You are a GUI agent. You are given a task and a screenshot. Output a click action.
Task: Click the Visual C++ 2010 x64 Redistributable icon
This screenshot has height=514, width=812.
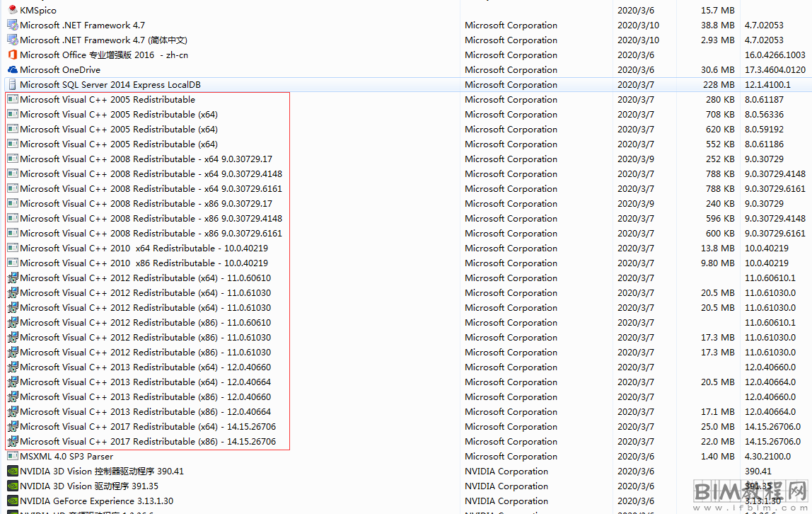(13, 249)
